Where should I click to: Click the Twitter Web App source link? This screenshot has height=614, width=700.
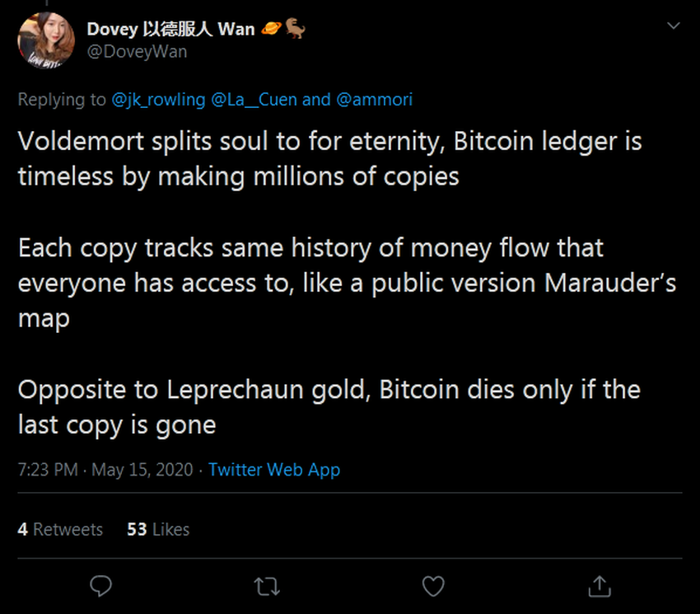273,470
